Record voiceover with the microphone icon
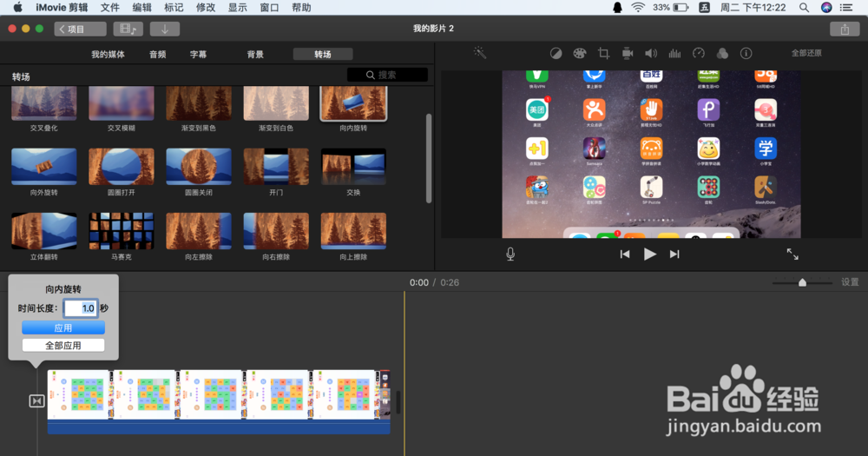 pyautogui.click(x=510, y=254)
